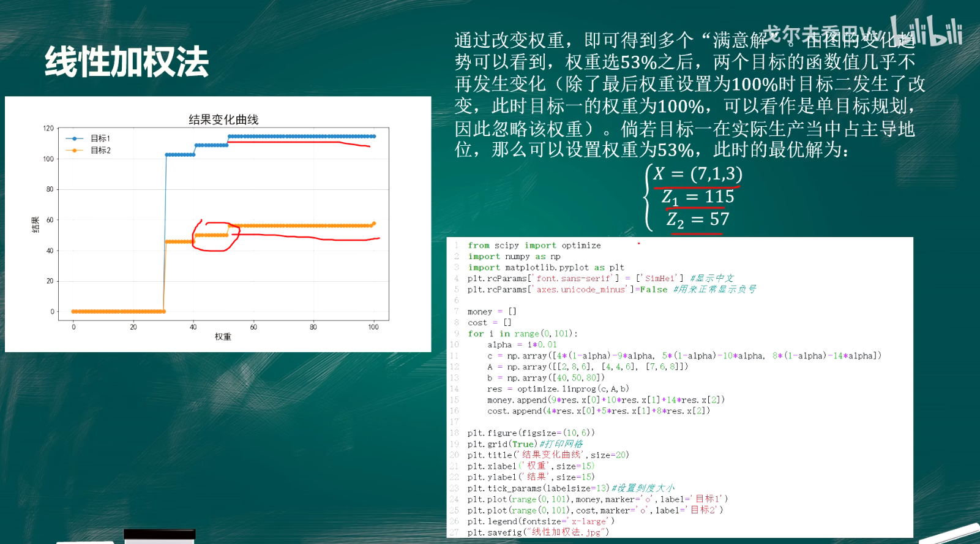Click the 结果变化曲线 chart image
Image resolution: width=980 pixels, height=544 pixels.
point(218,224)
